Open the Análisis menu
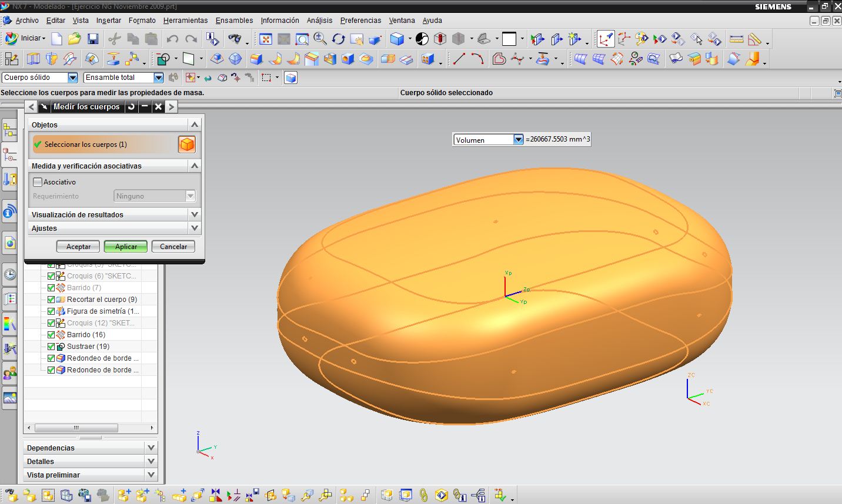The image size is (842, 504). tap(320, 21)
